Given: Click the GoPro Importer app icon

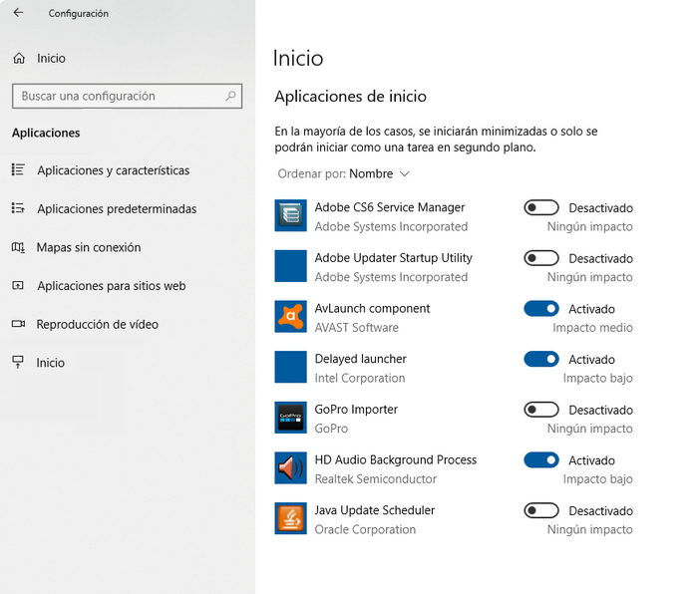Looking at the screenshot, I should click(290, 418).
